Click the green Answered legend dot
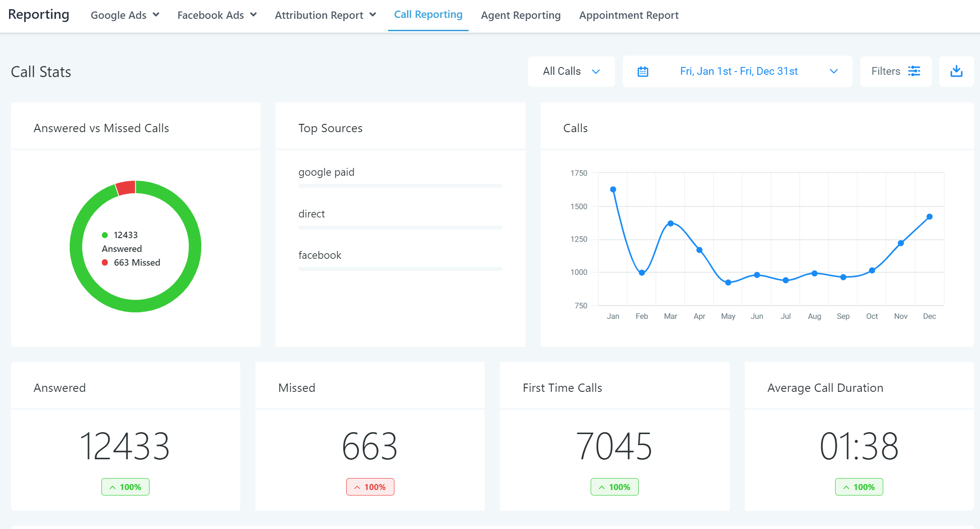 click(x=105, y=235)
